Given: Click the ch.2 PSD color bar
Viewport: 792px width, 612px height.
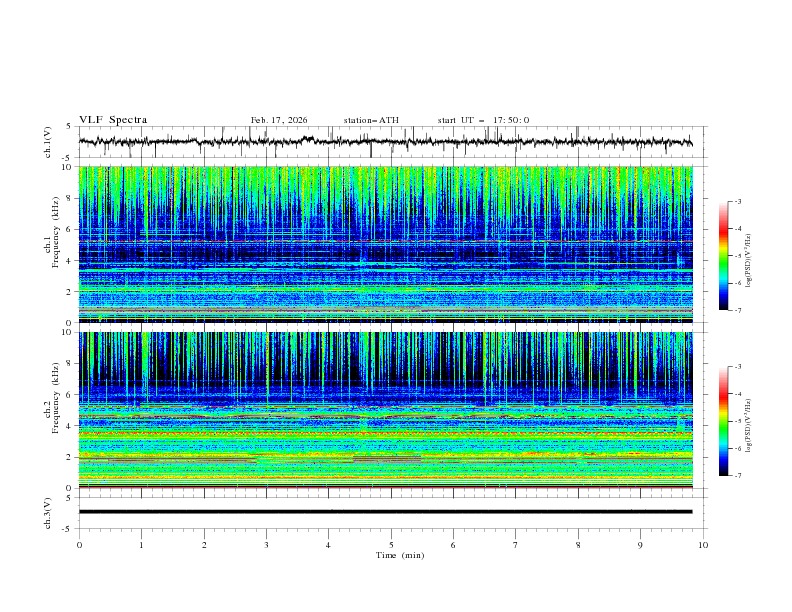Looking at the screenshot, I should point(724,421).
